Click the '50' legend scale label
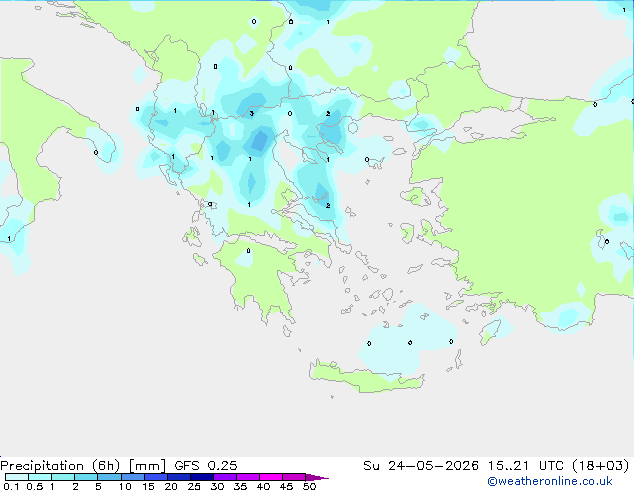 pos(309,486)
